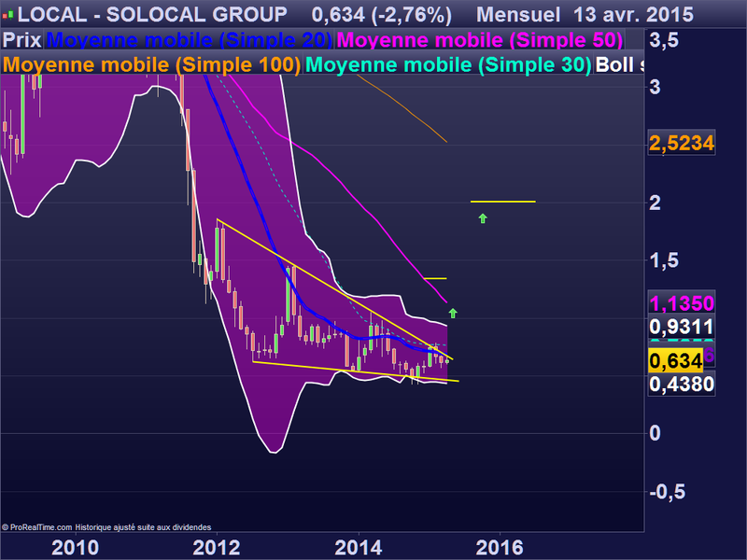This screenshot has height=560, width=747.
Task: Click the 0,634 yellow current price label
Action: [675, 360]
